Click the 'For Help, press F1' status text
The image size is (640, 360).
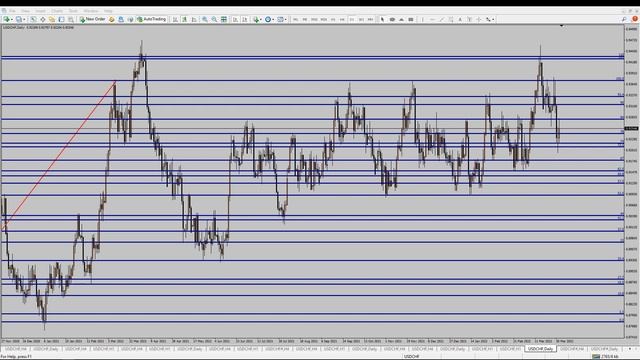click(16, 357)
